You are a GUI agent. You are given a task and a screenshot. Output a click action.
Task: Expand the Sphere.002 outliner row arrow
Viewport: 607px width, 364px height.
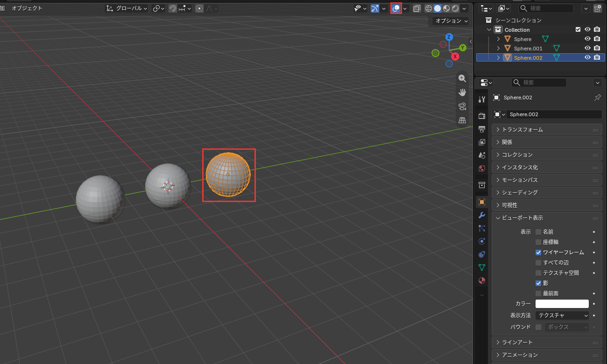click(x=498, y=58)
